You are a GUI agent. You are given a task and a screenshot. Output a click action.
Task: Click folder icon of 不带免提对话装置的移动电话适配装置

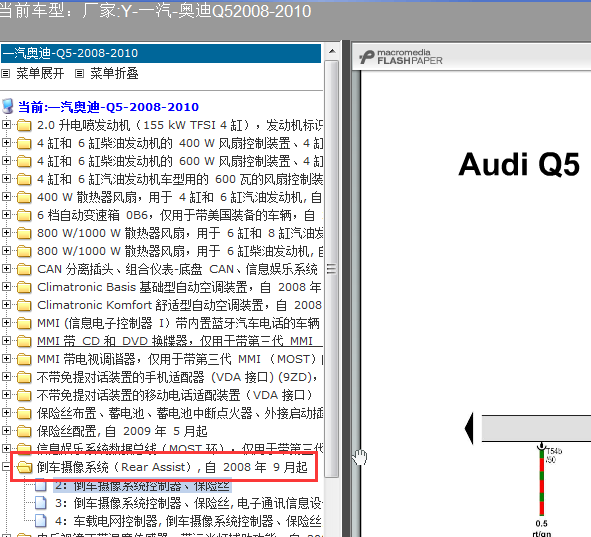pyautogui.click(x=24, y=395)
